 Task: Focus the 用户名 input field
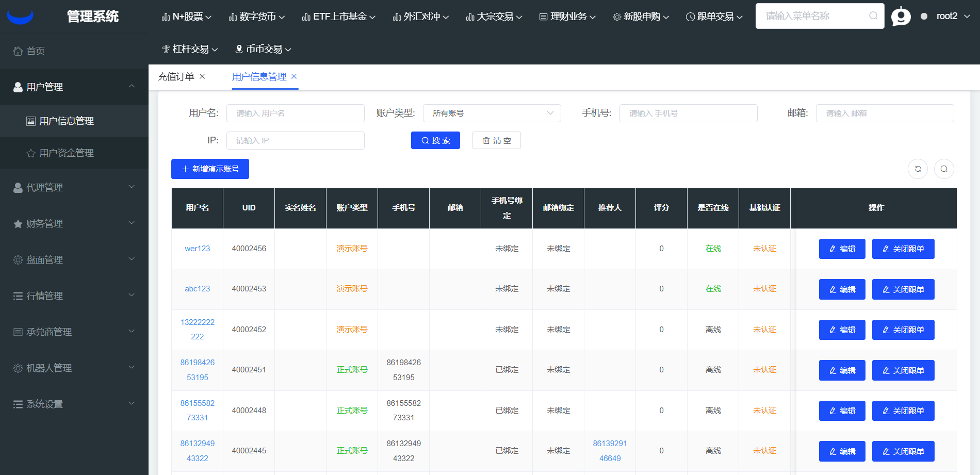click(x=296, y=113)
